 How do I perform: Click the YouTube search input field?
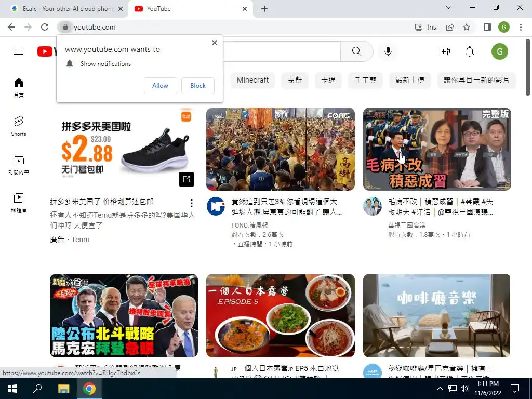pos(282,51)
